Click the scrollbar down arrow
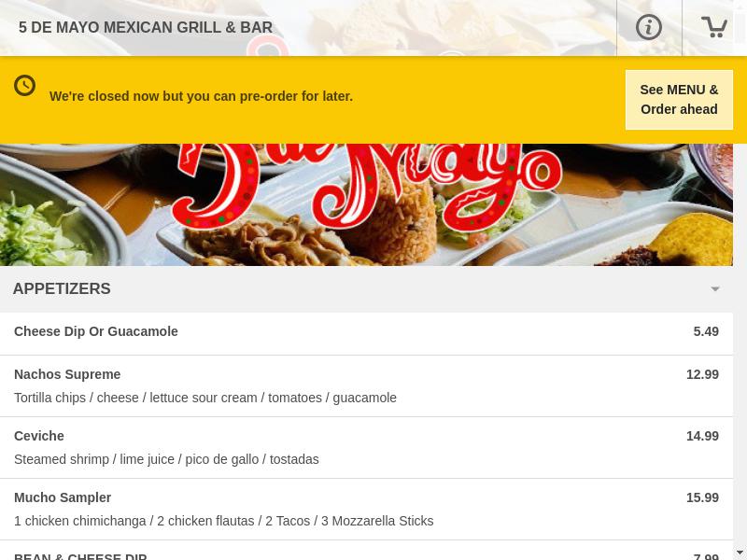Image resolution: width=747 pixels, height=560 pixels. point(740,553)
